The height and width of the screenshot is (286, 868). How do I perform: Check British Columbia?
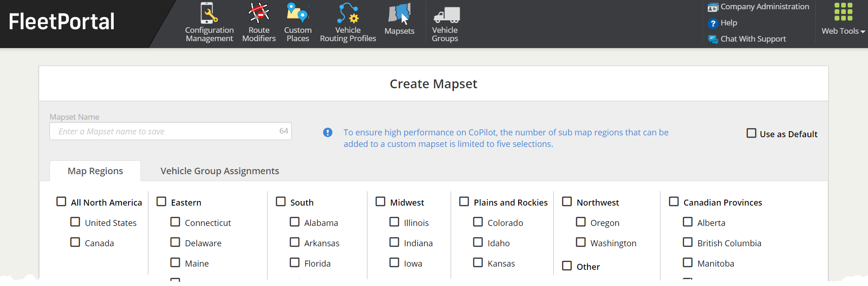688,242
